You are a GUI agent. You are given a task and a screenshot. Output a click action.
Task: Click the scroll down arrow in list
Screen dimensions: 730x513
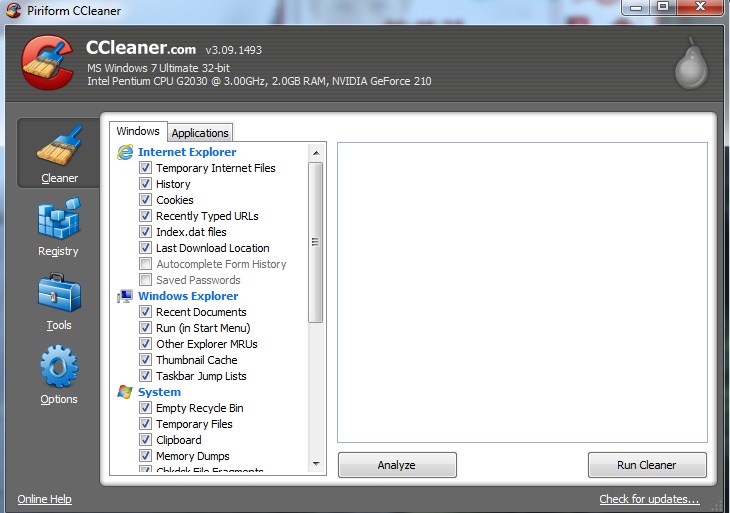316,464
